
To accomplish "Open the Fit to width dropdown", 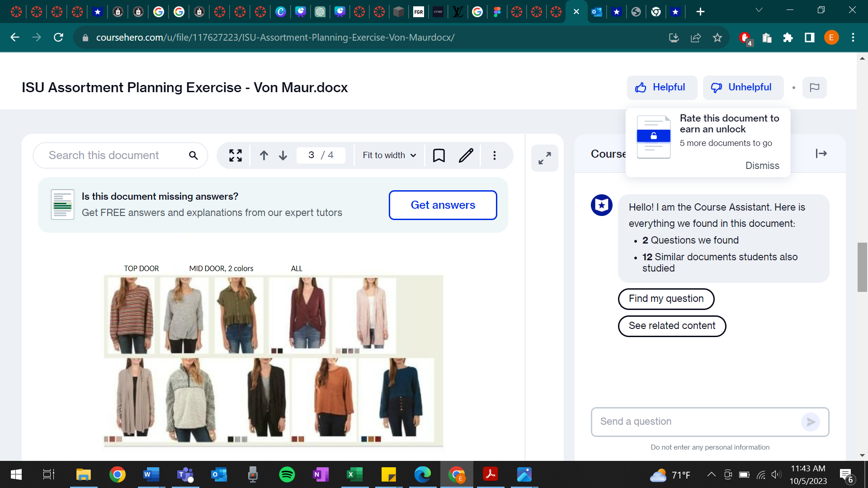I will pos(389,155).
